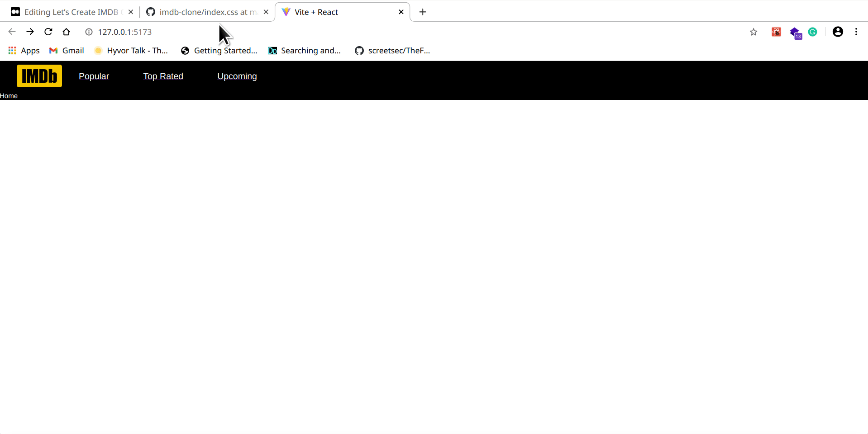Open the browser home page
The height and width of the screenshot is (434, 868).
pos(67,32)
